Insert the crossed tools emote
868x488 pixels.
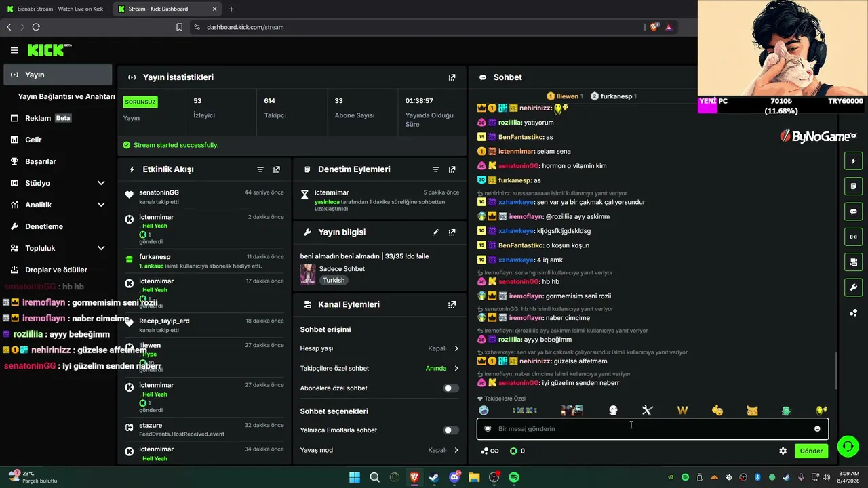pyautogui.click(x=647, y=411)
